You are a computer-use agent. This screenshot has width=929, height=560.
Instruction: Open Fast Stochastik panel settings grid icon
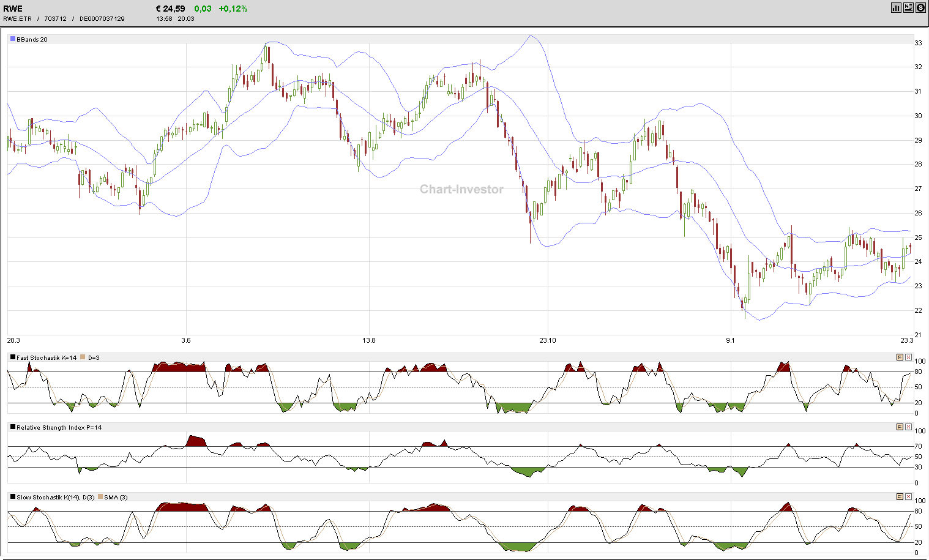click(x=900, y=357)
